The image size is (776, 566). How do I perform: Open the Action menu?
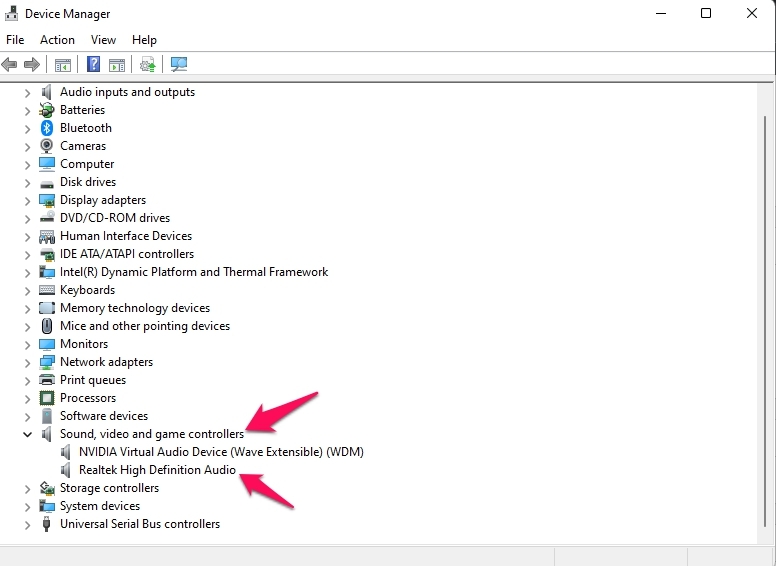[57, 40]
